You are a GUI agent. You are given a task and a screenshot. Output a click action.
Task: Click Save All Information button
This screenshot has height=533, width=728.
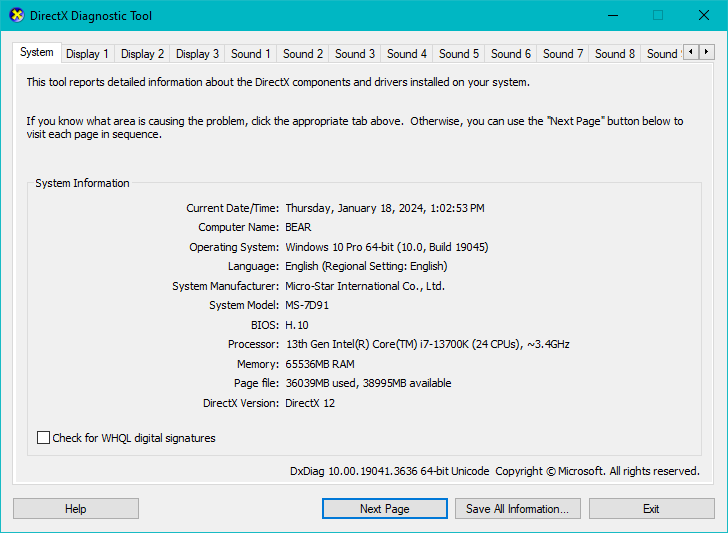(517, 509)
